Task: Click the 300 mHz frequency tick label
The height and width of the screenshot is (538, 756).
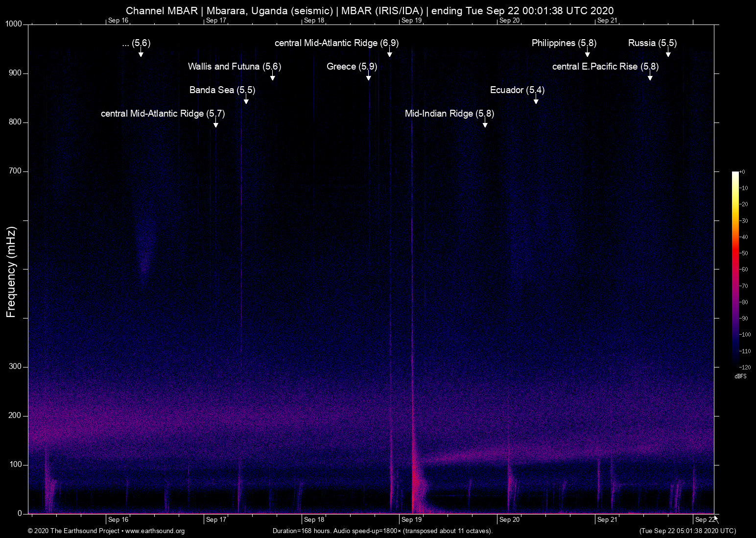Action: tap(15, 367)
